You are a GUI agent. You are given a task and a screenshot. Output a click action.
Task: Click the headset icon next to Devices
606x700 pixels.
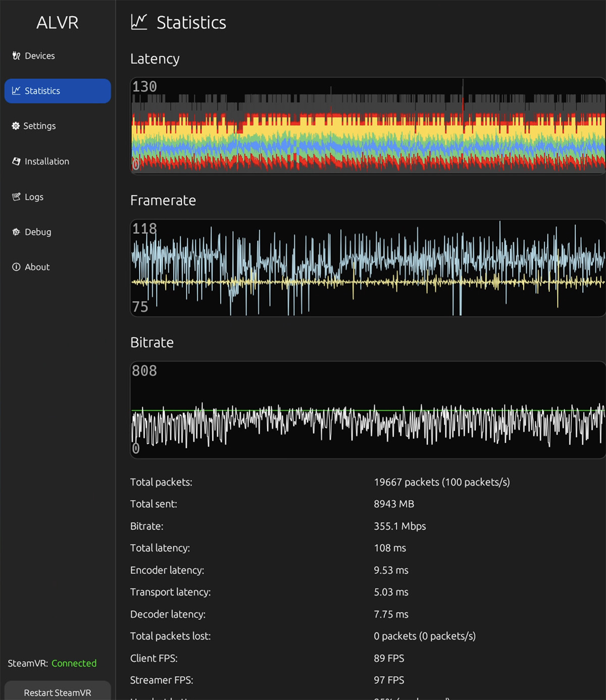tap(16, 56)
